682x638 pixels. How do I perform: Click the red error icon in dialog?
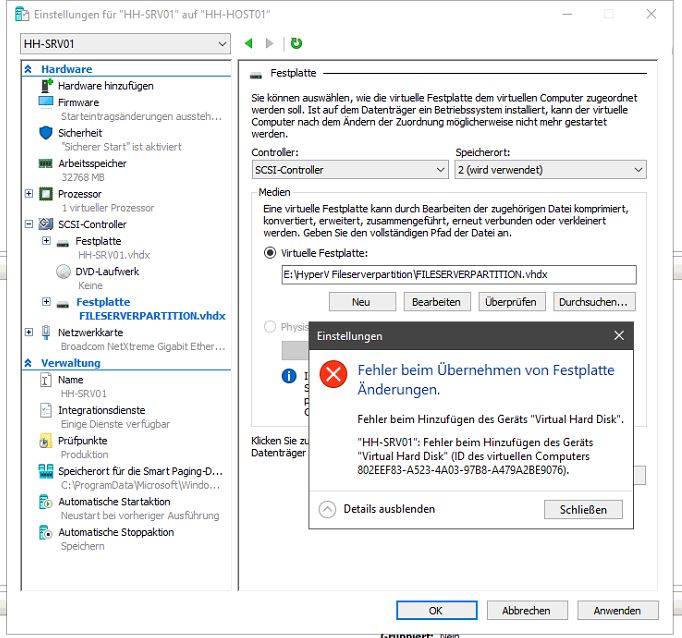tap(333, 374)
